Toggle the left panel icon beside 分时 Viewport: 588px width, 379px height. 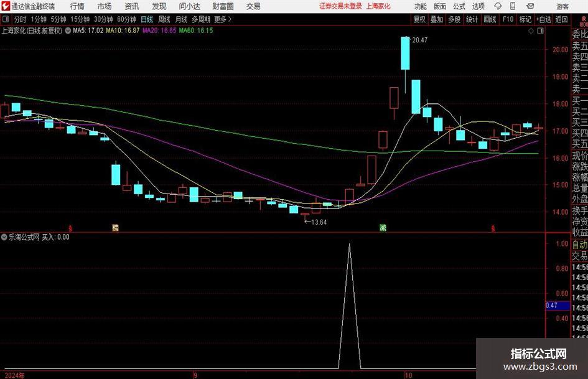(x=5, y=19)
